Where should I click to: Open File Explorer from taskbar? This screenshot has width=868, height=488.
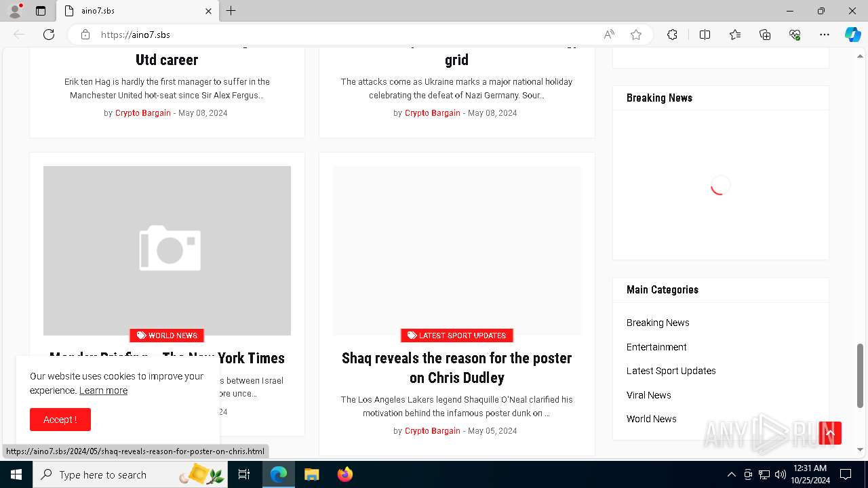pyautogui.click(x=311, y=474)
